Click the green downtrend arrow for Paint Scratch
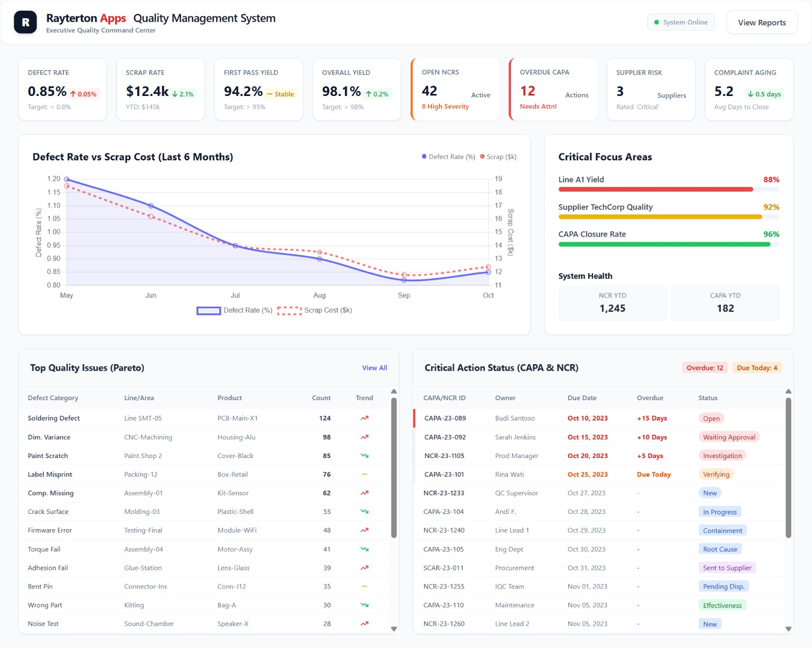The image size is (812, 648). 363,456
